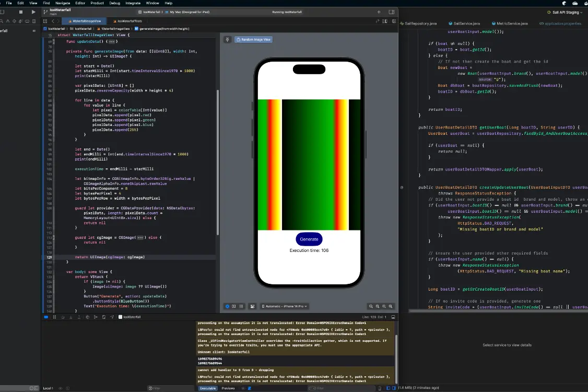Screen dimensions: 588x392
Task: Open application.properties tab in IDE
Action: pos(560,24)
